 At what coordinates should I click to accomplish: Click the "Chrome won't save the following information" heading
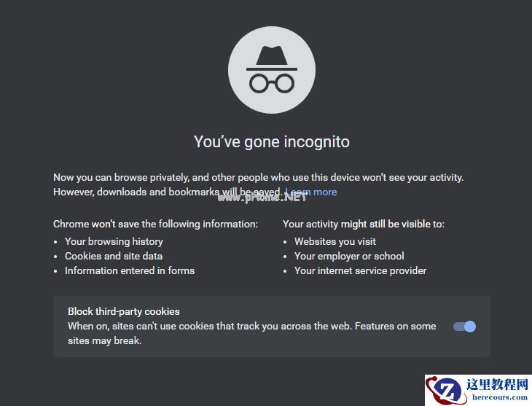pos(155,224)
